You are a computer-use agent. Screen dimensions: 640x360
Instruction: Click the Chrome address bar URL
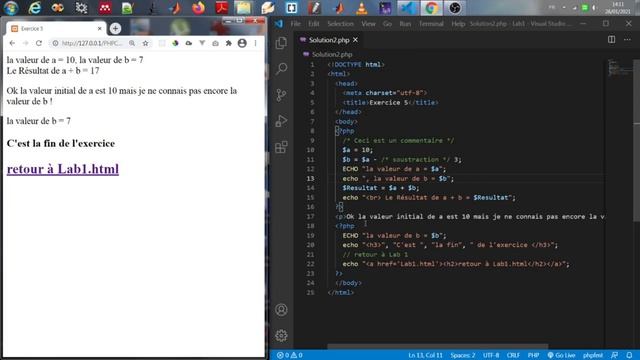click(x=92, y=43)
